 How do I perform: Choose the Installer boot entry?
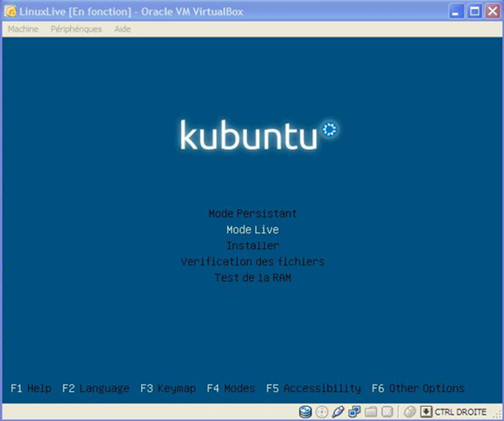[x=252, y=246]
